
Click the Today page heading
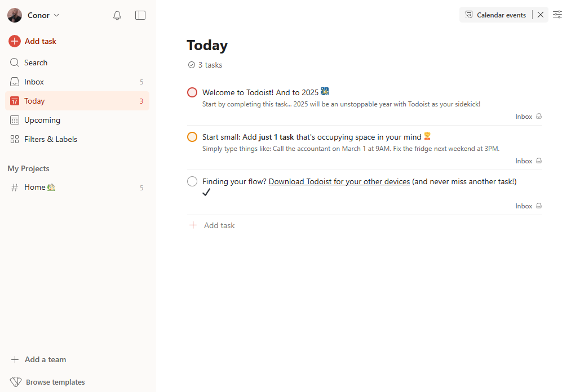(x=207, y=45)
